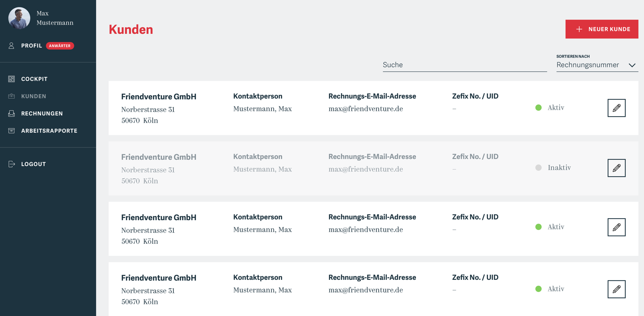
Task: Toggle the green Aktiv status on first customer
Action: pos(539,108)
